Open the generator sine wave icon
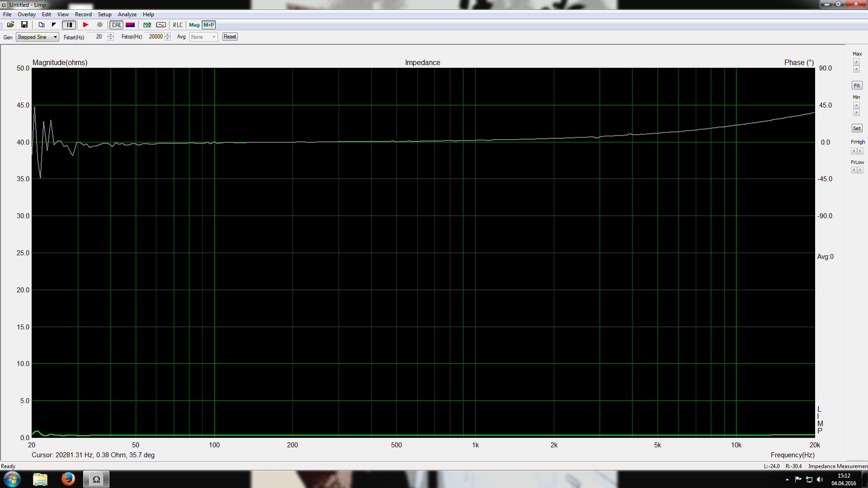This screenshot has height=488, width=868. click(x=161, y=25)
